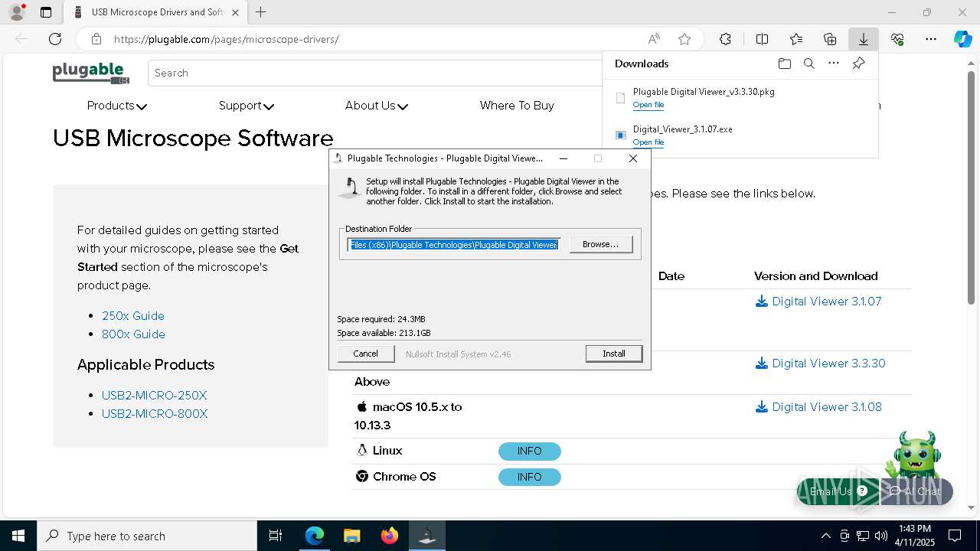The image size is (980, 551).
Task: Add this page to favorites star
Action: tap(684, 39)
